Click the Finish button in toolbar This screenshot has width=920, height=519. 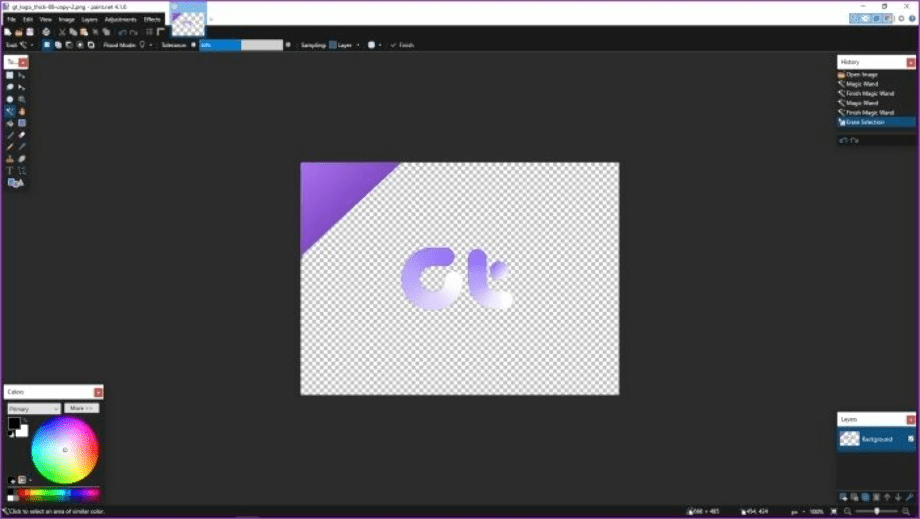coord(402,45)
